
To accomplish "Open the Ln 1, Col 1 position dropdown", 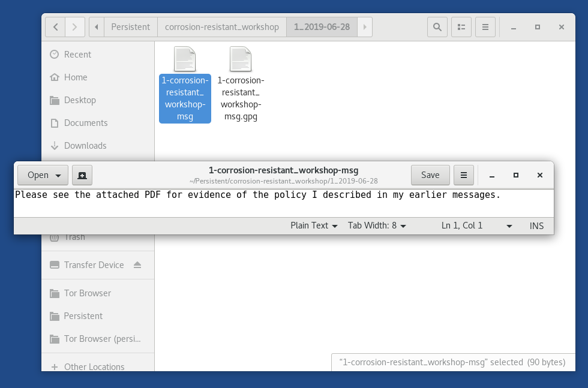I will tap(476, 225).
